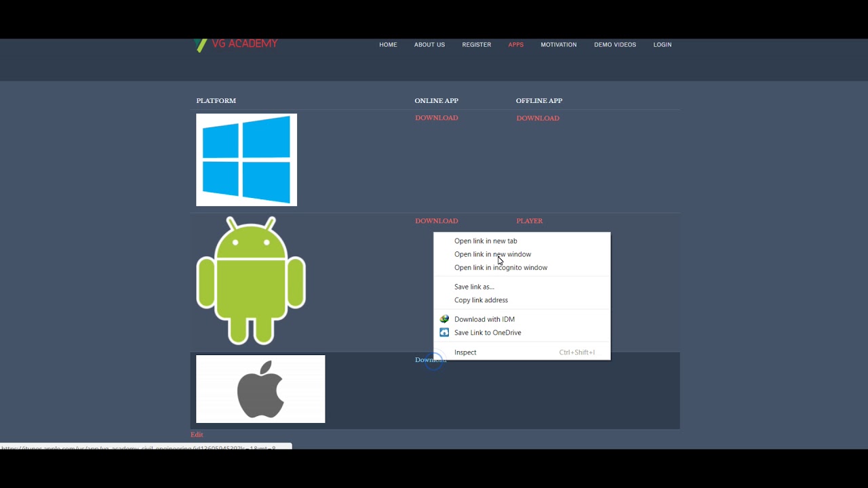Image resolution: width=868 pixels, height=488 pixels.
Task: Click the Apple logo image
Action: (260, 389)
